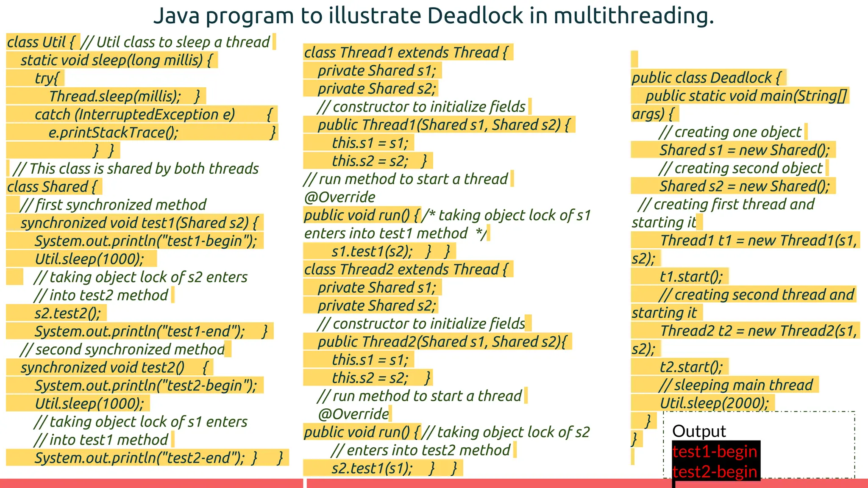Click 'synchronized void test1(Shared s2) {' line
The height and width of the screenshot is (488, 868).
coord(139,223)
